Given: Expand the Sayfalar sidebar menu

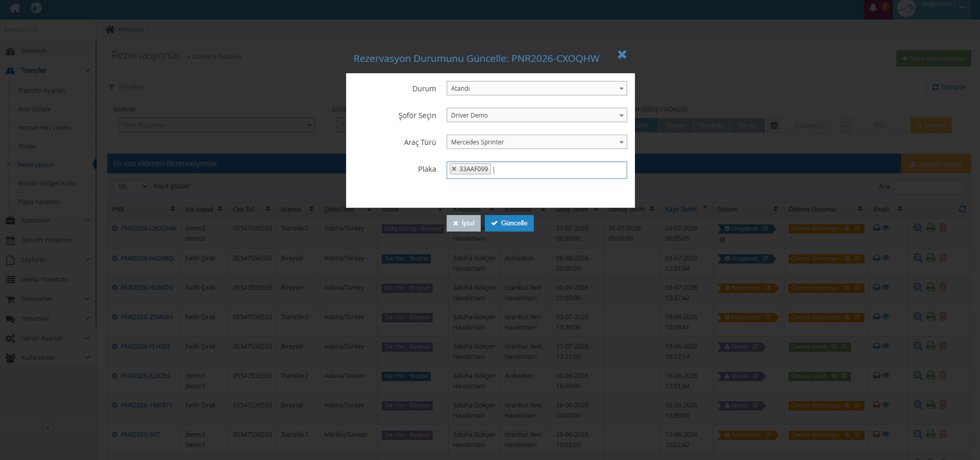Looking at the screenshot, I should pos(47,260).
